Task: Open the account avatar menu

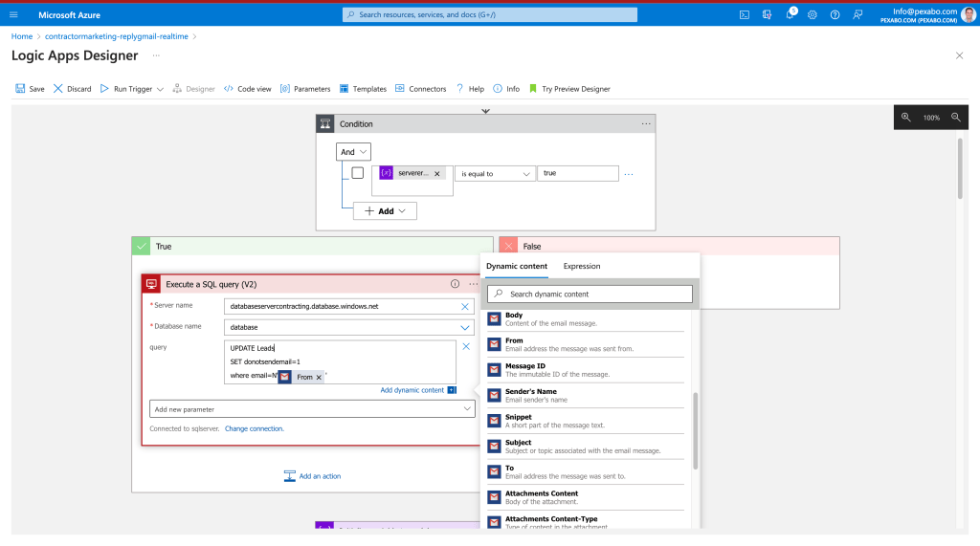Action: tap(969, 14)
